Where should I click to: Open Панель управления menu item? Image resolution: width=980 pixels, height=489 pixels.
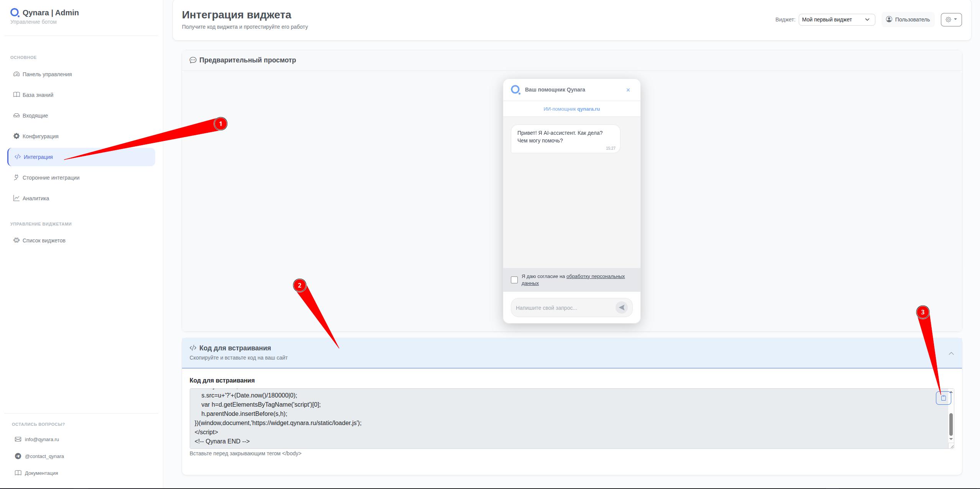47,74
